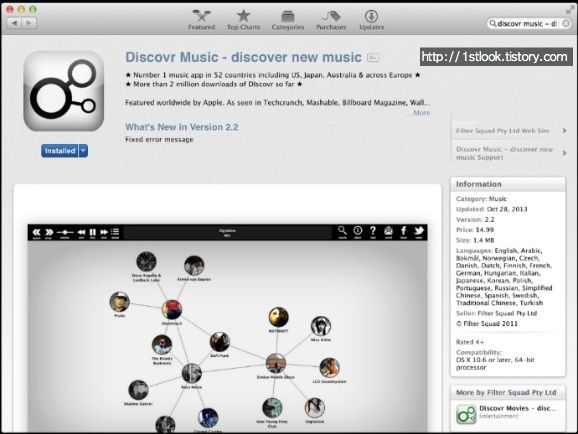Select the red Deadmau5 artist node
578x434 pixels.
172,310
